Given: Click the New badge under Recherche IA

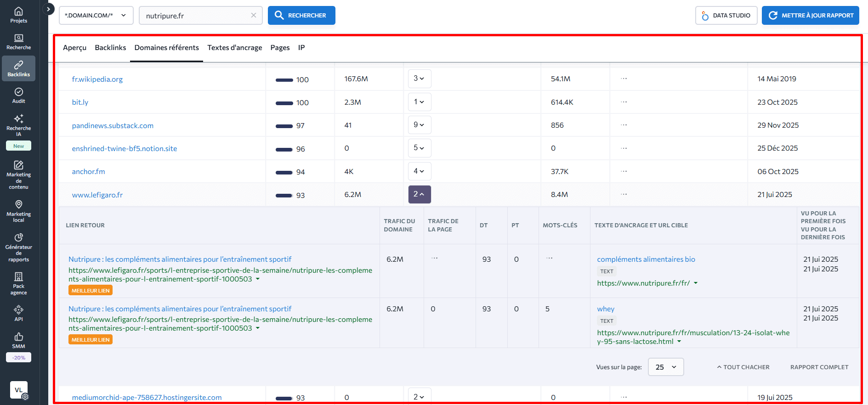Looking at the screenshot, I should [18, 146].
